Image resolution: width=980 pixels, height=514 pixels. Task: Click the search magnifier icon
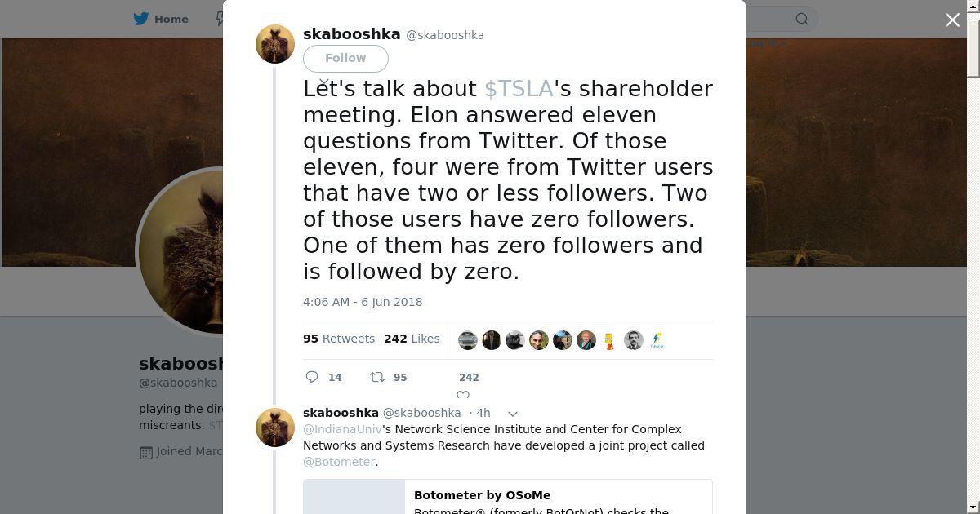802,19
